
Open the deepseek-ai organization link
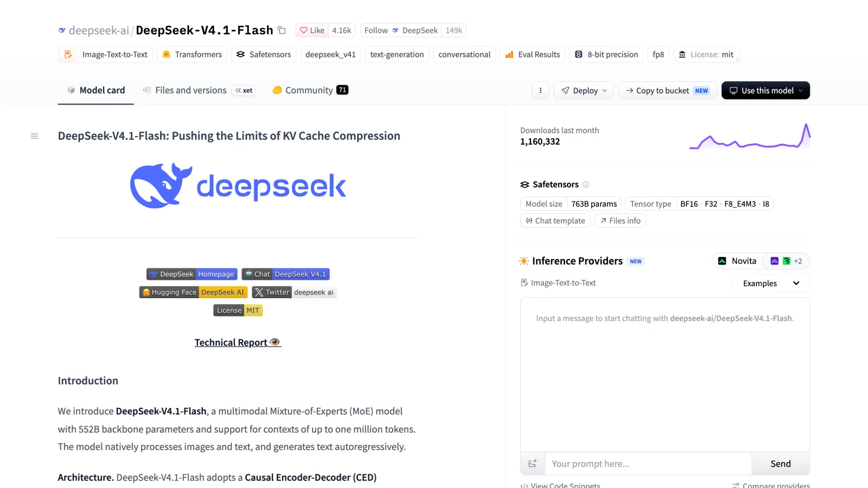[99, 30]
